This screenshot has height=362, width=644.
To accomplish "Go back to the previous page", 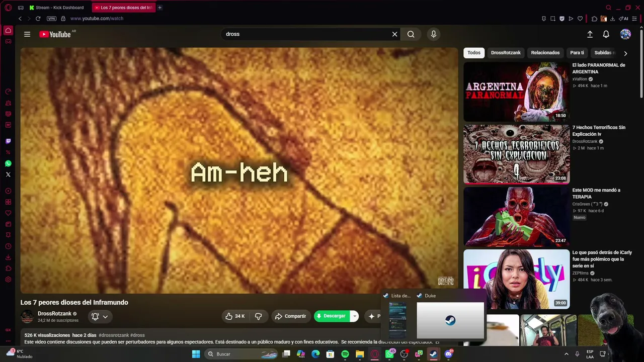I will (x=20, y=19).
